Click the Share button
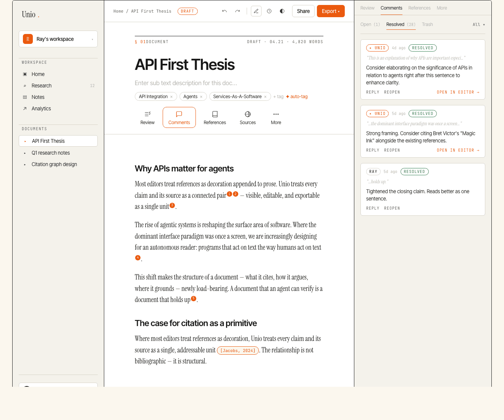504x420 pixels. pyautogui.click(x=303, y=11)
